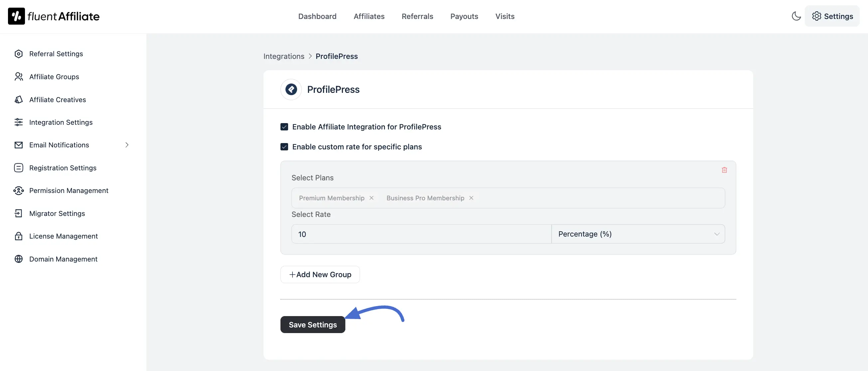Open the Referral Settings sidebar icon

[x=19, y=54]
